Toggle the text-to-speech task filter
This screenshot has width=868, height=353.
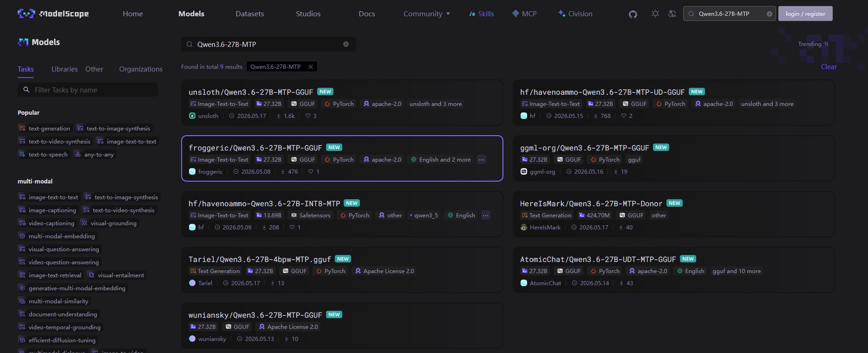click(43, 155)
